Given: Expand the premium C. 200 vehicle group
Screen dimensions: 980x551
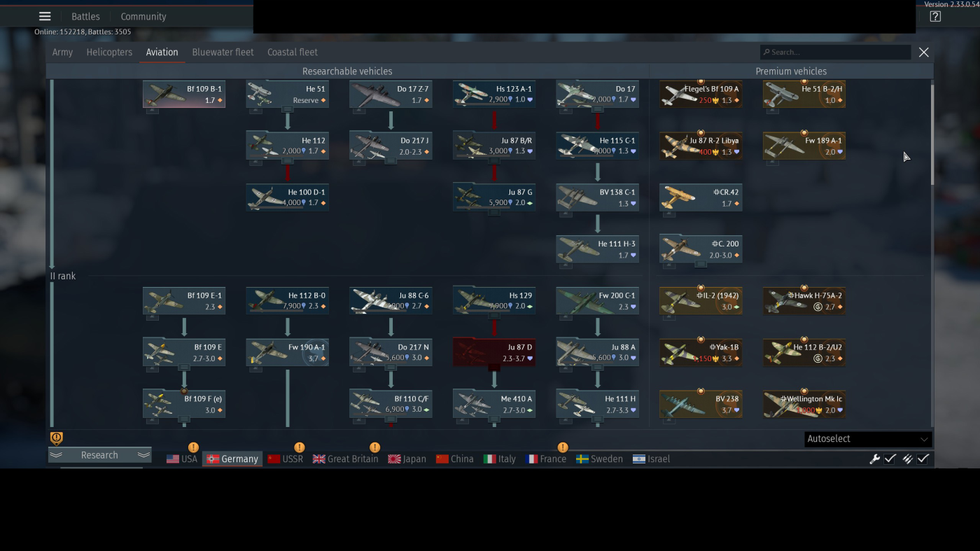Looking at the screenshot, I should tap(701, 264).
